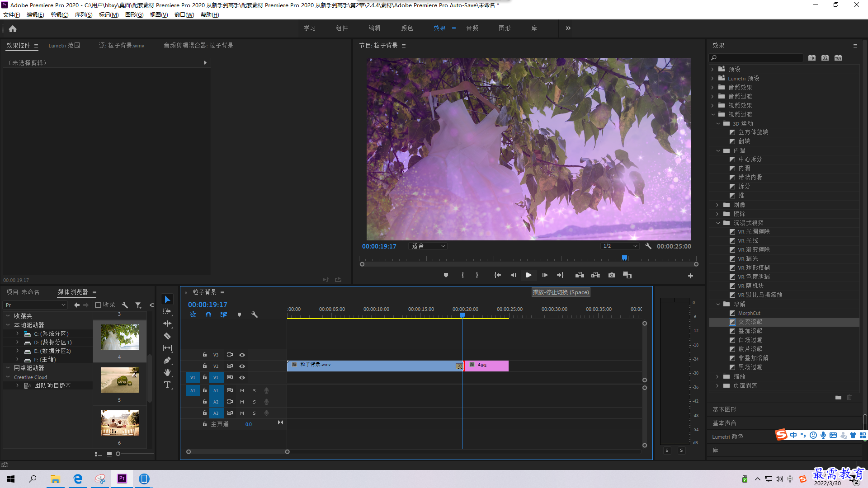Open the 序列 menu
The image size is (868, 488).
pos(84,15)
